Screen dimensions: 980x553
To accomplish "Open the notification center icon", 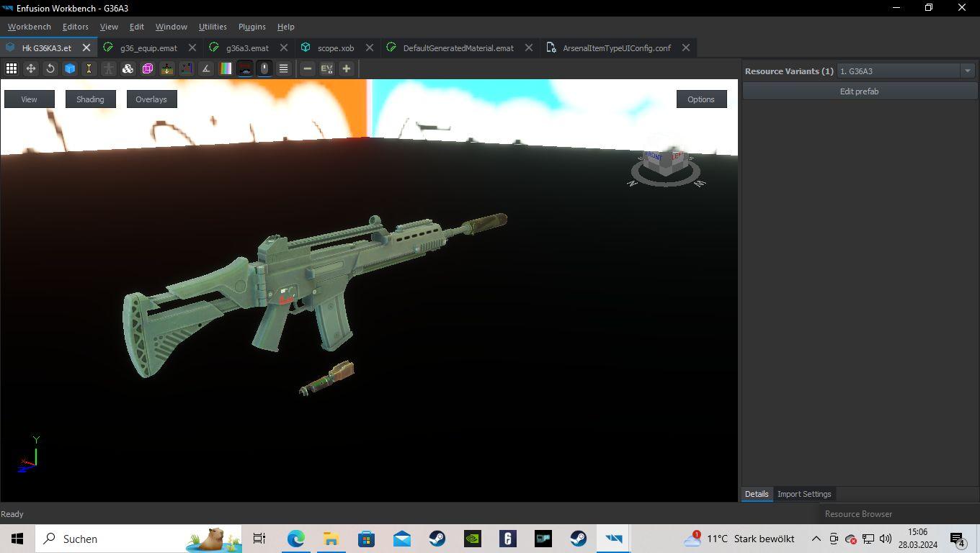I will click(x=958, y=539).
